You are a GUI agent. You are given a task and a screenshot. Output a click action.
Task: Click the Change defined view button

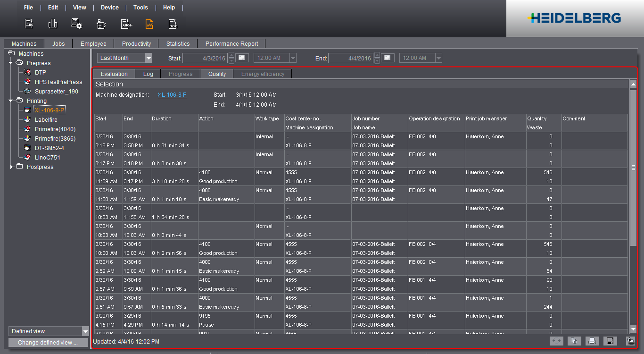point(48,343)
